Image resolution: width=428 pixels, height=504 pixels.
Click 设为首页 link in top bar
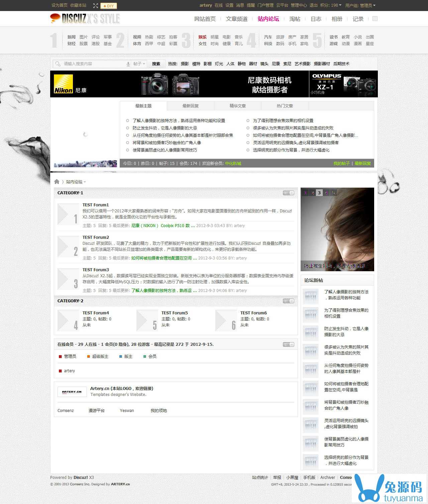60,5
